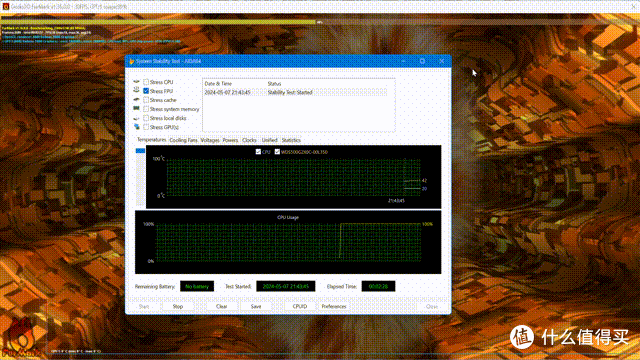Screen dimensions: 640x360
Task: Click the Elapsed Time value field
Action: click(x=378, y=286)
